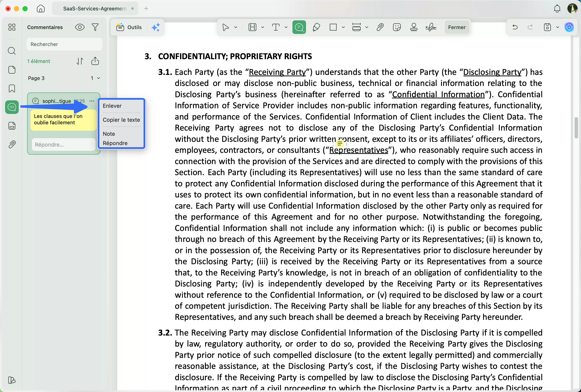581x392 pixels.
Task: Expand the text tool dropdown arrow
Action: pos(286,27)
